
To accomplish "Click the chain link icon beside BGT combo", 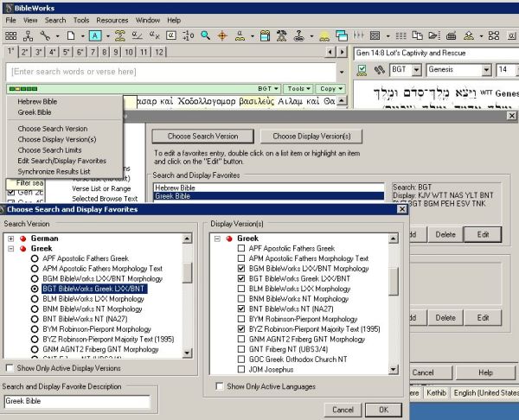I will (380, 70).
